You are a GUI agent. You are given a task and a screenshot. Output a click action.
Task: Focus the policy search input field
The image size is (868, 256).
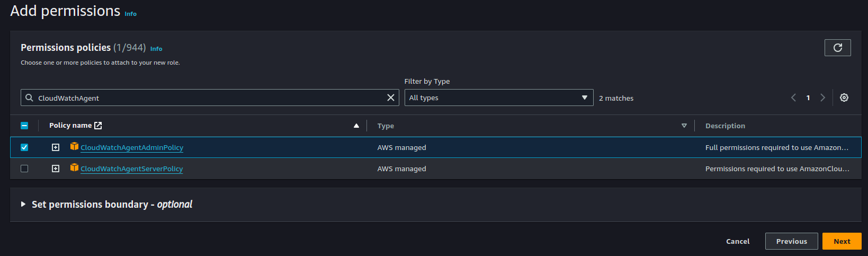210,98
